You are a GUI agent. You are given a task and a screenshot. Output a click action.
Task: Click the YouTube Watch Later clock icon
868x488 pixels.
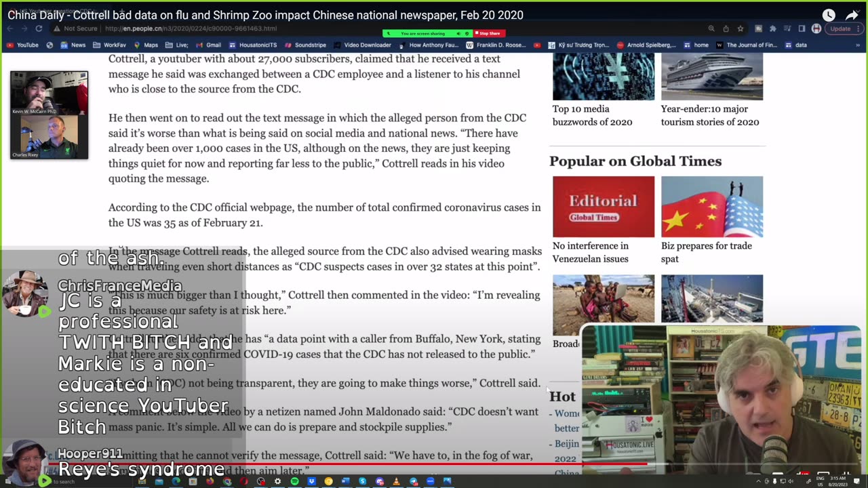point(829,15)
